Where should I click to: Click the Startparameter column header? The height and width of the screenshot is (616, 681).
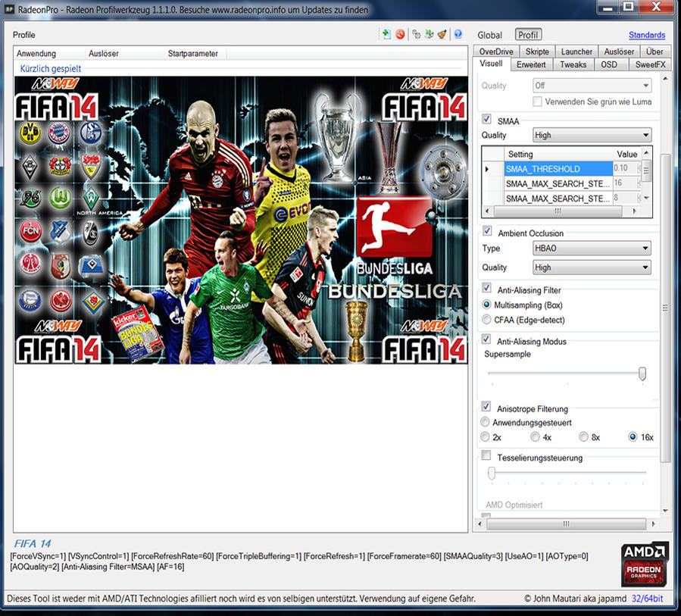coord(195,54)
